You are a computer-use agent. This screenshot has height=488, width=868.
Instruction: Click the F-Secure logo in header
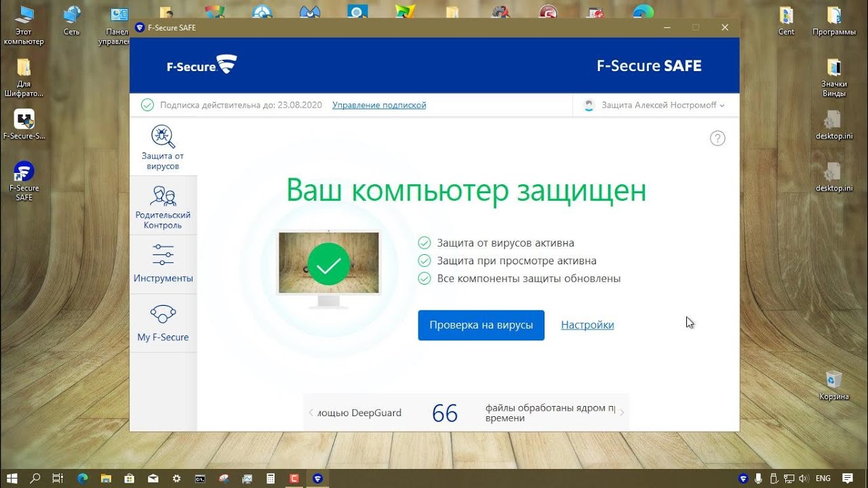[202, 65]
